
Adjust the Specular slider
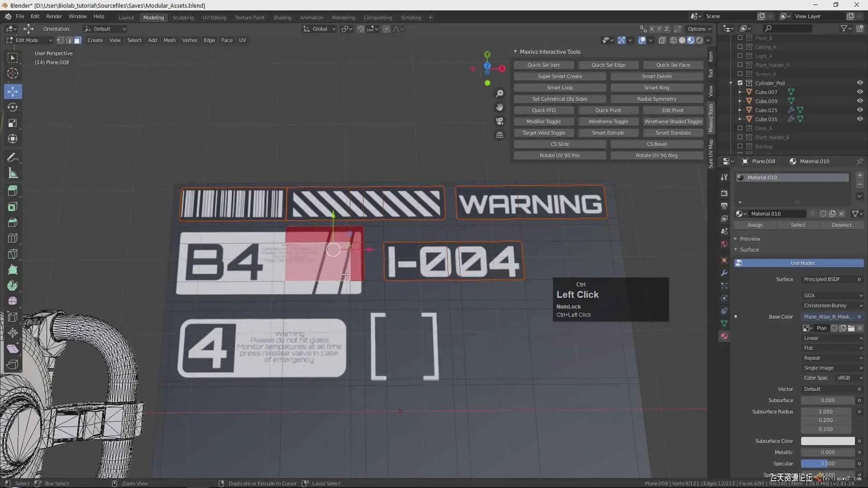(827, 464)
